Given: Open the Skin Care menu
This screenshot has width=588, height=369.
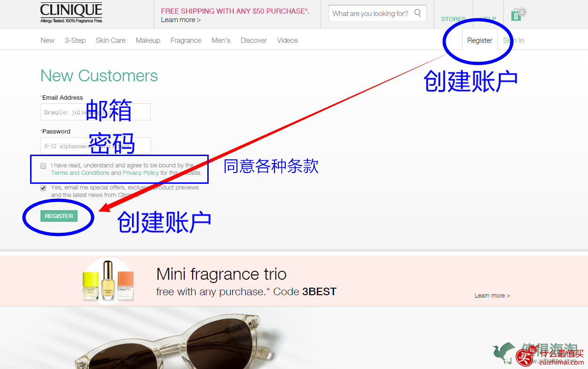Looking at the screenshot, I should (110, 40).
